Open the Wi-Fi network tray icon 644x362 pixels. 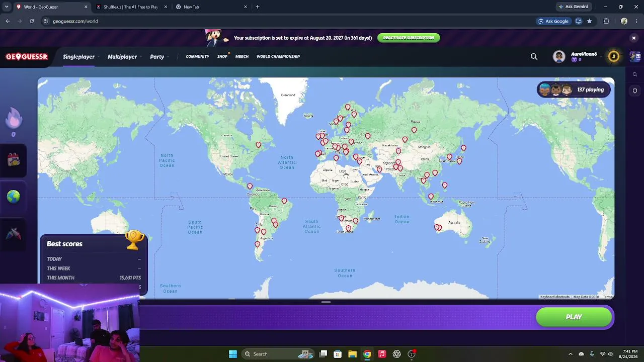tap(603, 354)
